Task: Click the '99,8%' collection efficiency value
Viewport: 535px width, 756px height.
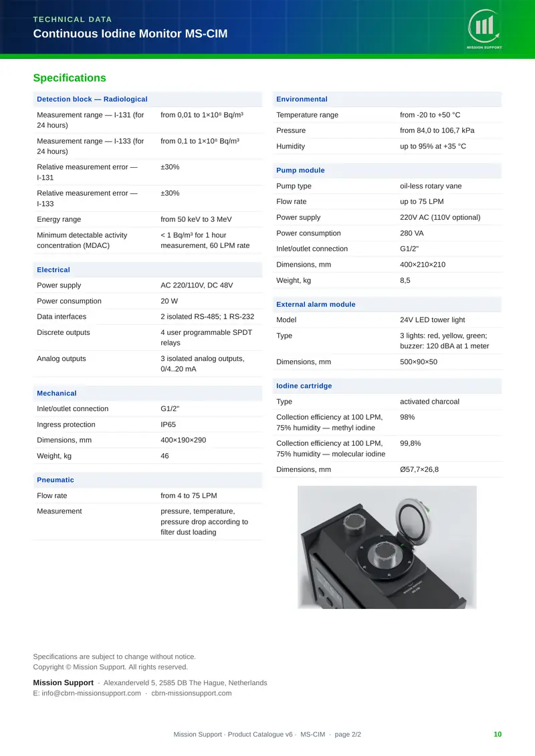Action: pyautogui.click(x=410, y=443)
